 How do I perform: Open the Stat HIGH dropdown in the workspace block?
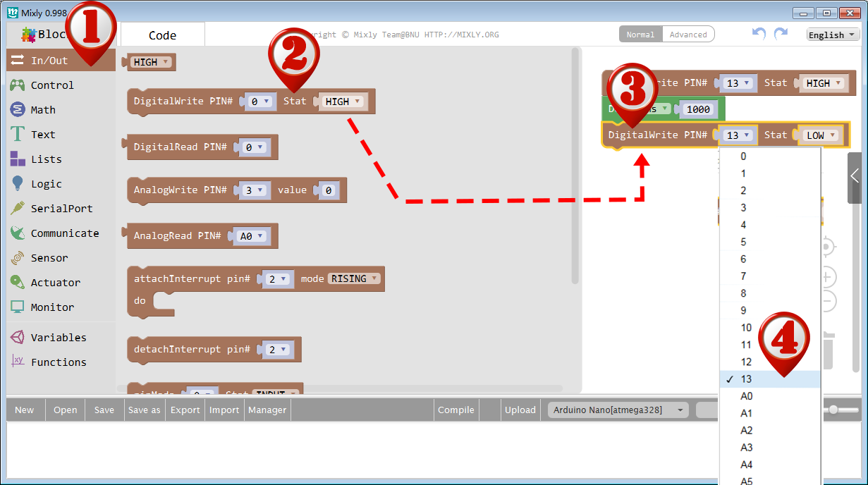[x=822, y=83]
